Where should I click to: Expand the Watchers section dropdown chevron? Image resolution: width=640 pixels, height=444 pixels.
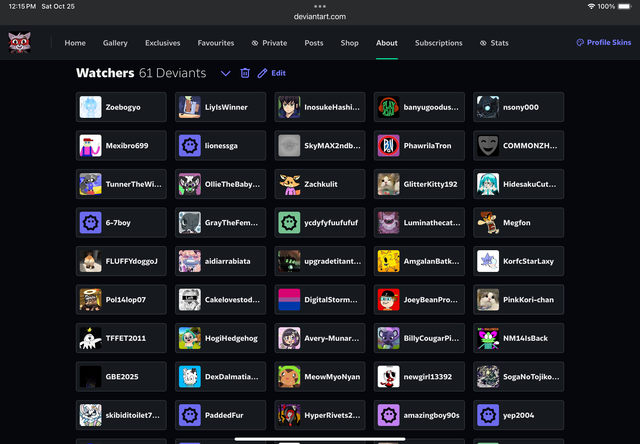226,73
